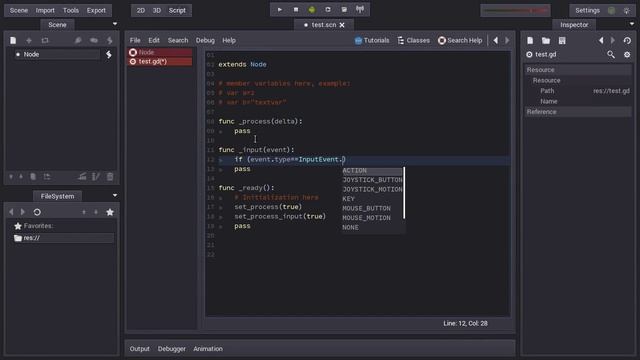Choose KEY from autocomplete list
This screenshot has width=640, height=360.
coord(348,199)
